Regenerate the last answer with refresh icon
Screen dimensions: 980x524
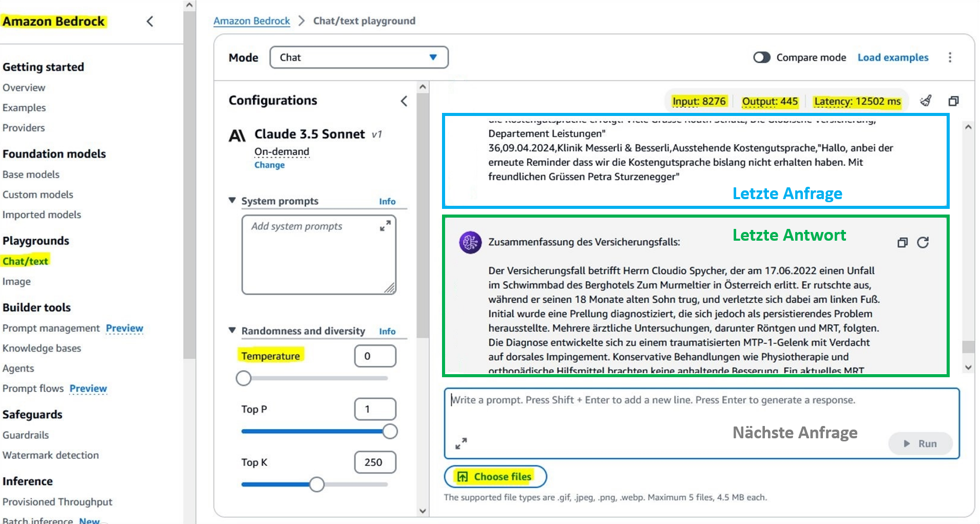point(923,242)
